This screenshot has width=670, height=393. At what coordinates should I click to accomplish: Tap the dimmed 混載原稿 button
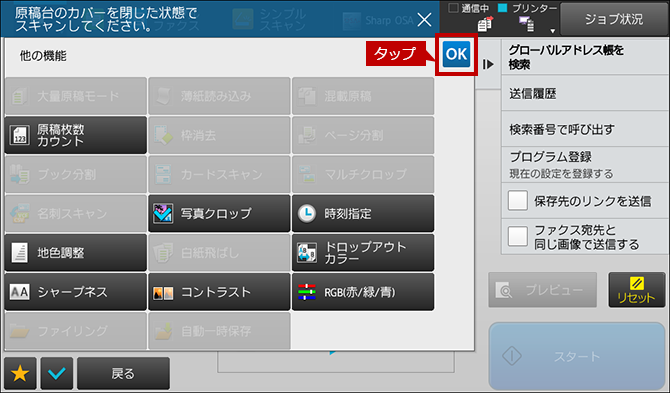click(363, 96)
